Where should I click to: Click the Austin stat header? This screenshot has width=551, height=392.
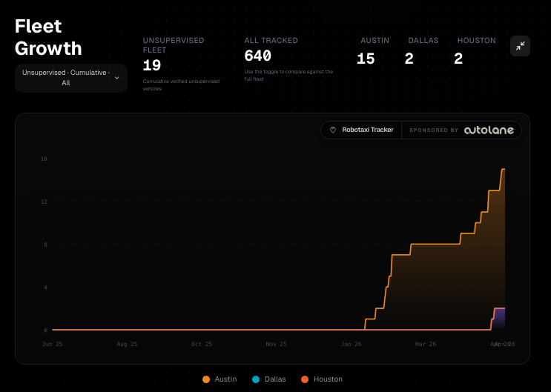pyautogui.click(x=375, y=41)
